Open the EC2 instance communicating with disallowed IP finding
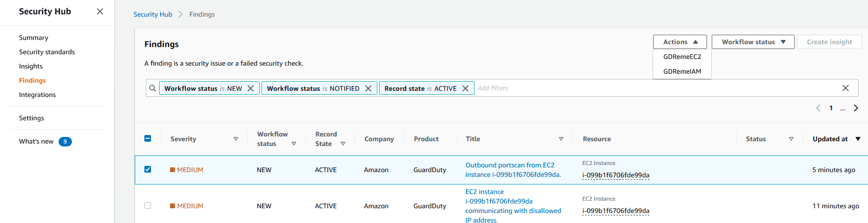 point(513,206)
